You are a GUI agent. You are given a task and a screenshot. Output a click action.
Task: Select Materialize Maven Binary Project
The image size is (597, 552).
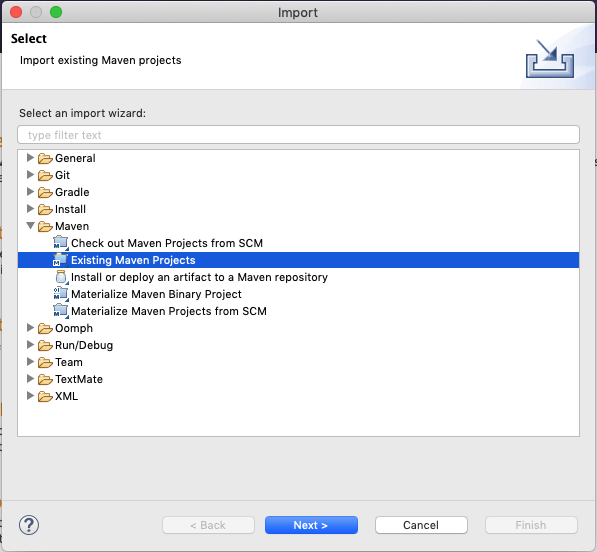coord(156,294)
